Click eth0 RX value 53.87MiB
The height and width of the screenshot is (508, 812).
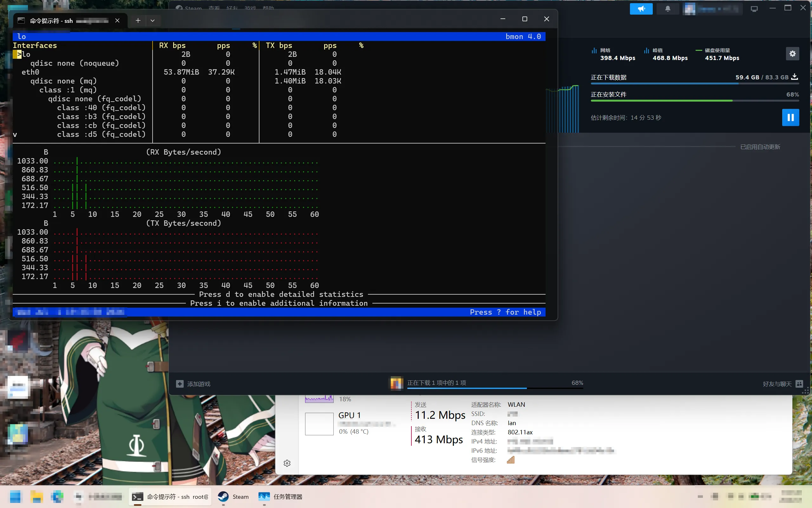(x=181, y=72)
